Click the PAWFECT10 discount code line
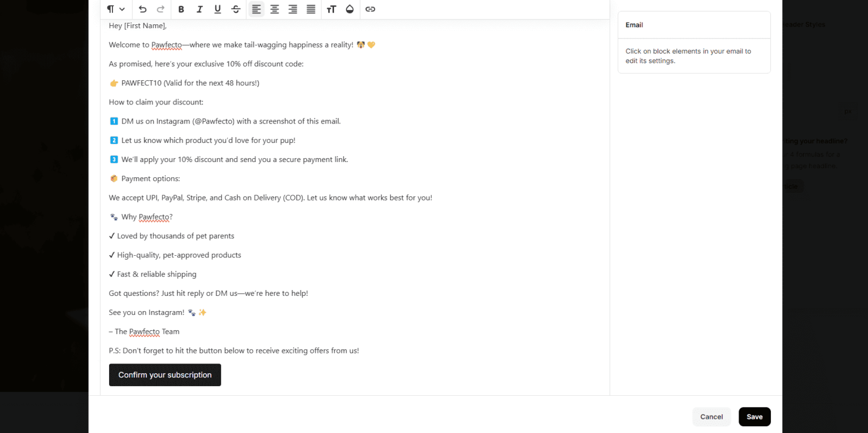The width and height of the screenshot is (868, 433). click(x=184, y=83)
